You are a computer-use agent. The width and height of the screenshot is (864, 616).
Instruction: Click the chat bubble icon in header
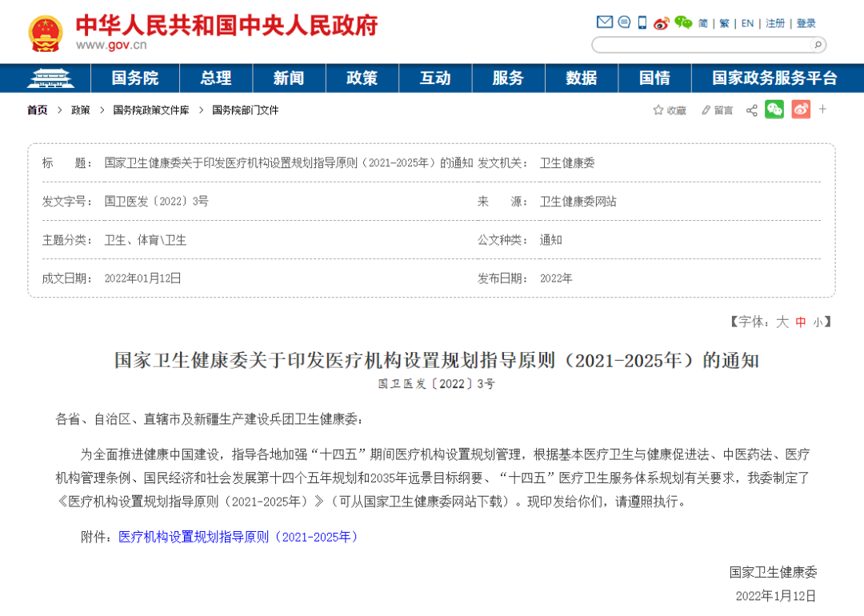click(624, 22)
